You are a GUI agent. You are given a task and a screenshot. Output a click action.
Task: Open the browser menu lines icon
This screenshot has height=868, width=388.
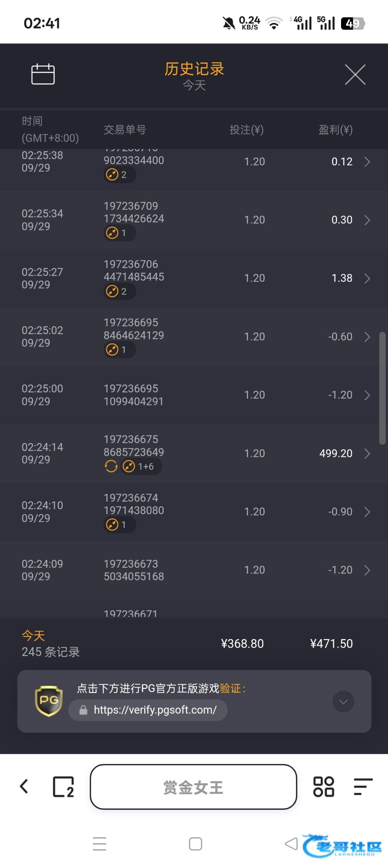click(363, 787)
